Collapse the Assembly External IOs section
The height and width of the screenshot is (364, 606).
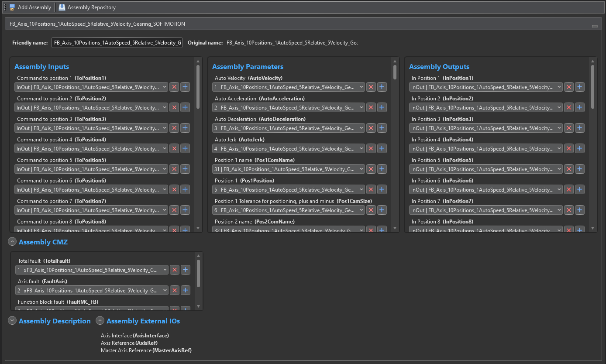(100, 321)
